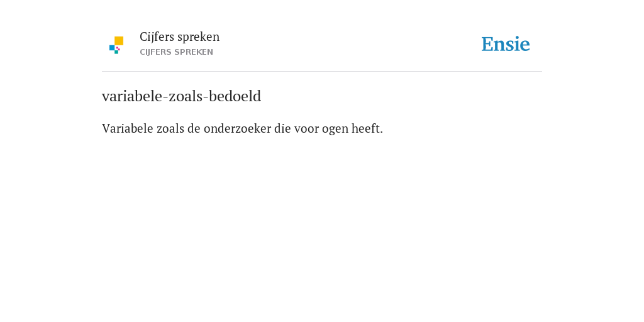644x322 pixels.
Task: Click the word 'heeft.' ending the definition
Action: pos(367,129)
